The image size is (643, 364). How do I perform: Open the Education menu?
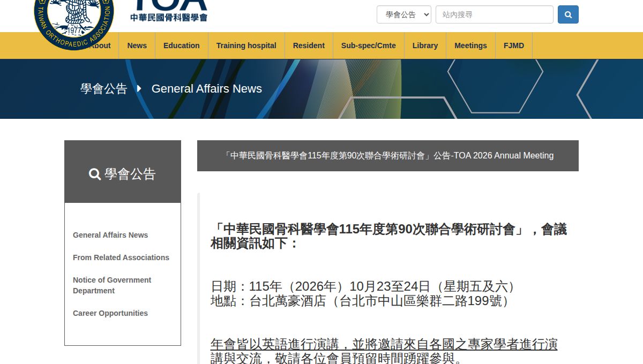[x=182, y=45]
